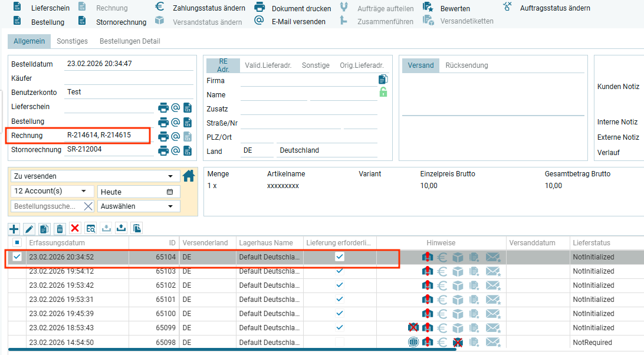Email the Stornorechnung via its @ icon
The image size is (644, 355).
pyautogui.click(x=175, y=150)
